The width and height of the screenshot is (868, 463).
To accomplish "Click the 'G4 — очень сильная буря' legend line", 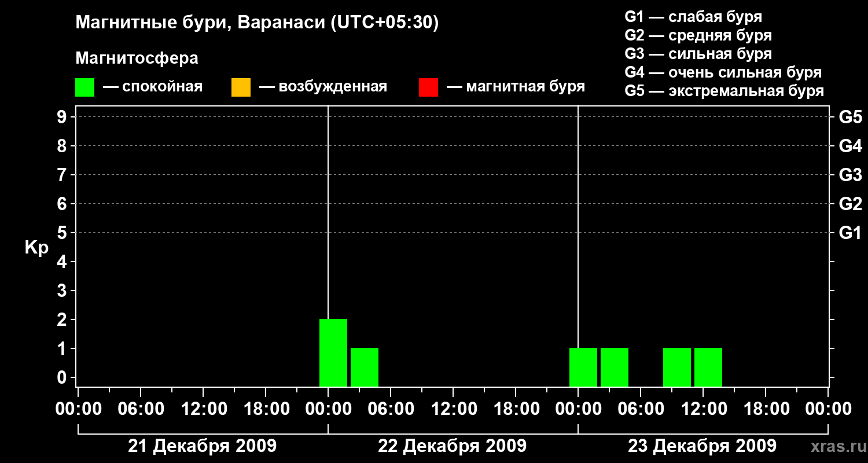I will (723, 72).
